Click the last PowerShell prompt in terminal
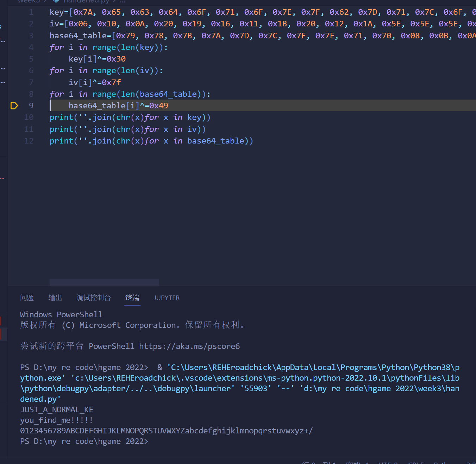The height and width of the screenshot is (464, 476). point(84,441)
